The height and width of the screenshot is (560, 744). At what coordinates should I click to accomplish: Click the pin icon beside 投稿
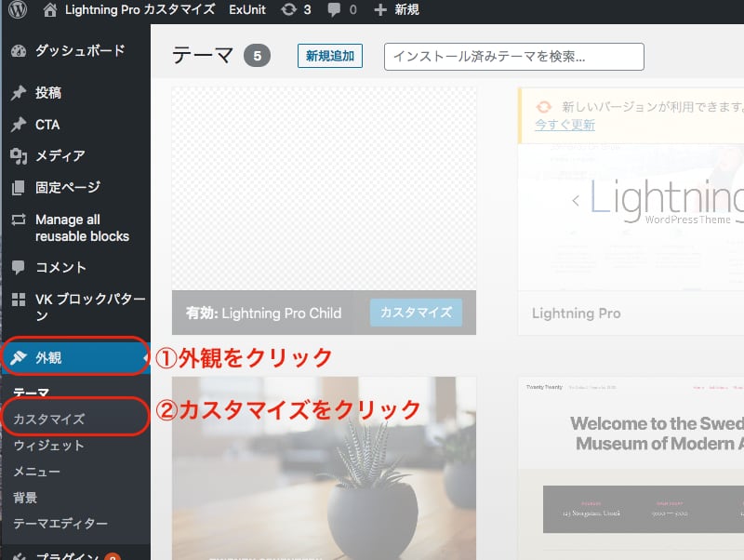coord(19,92)
